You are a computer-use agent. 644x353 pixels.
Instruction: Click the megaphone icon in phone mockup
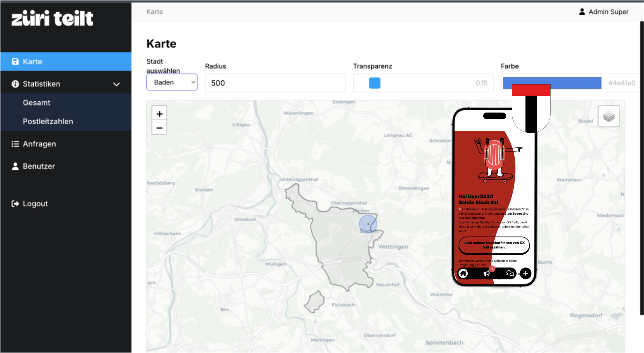pos(487,273)
